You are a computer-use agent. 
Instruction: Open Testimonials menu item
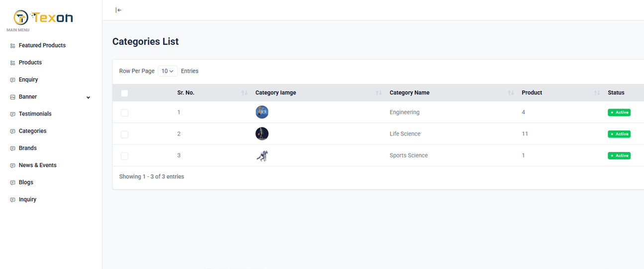point(35,114)
